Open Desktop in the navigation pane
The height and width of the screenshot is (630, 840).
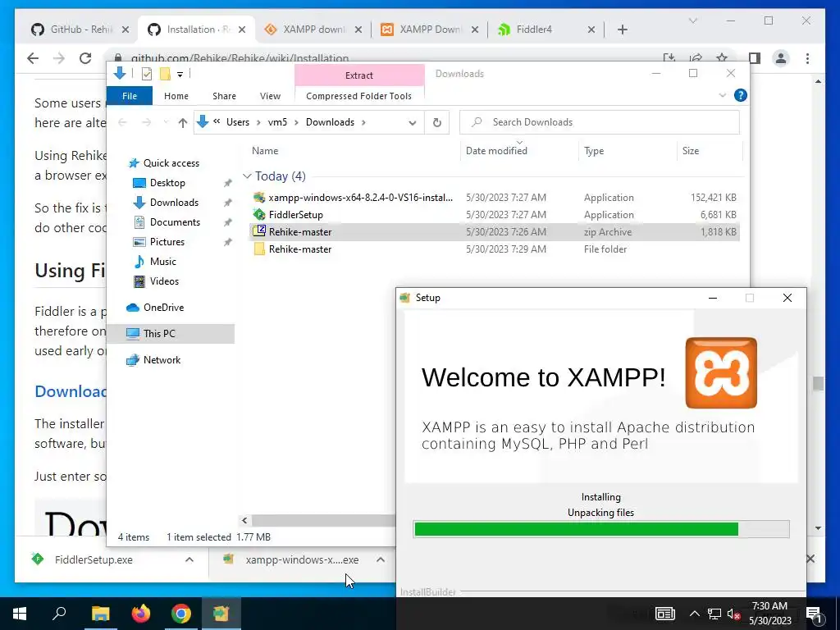(x=167, y=183)
